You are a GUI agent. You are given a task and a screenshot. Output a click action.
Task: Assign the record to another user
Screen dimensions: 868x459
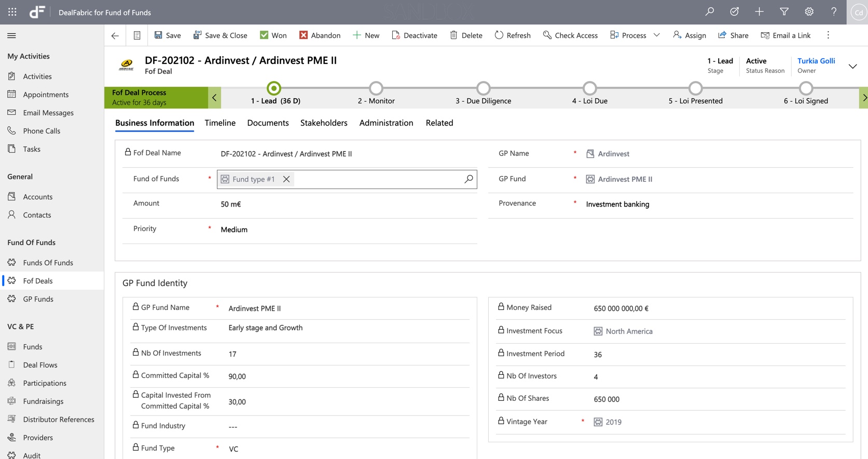tap(689, 35)
